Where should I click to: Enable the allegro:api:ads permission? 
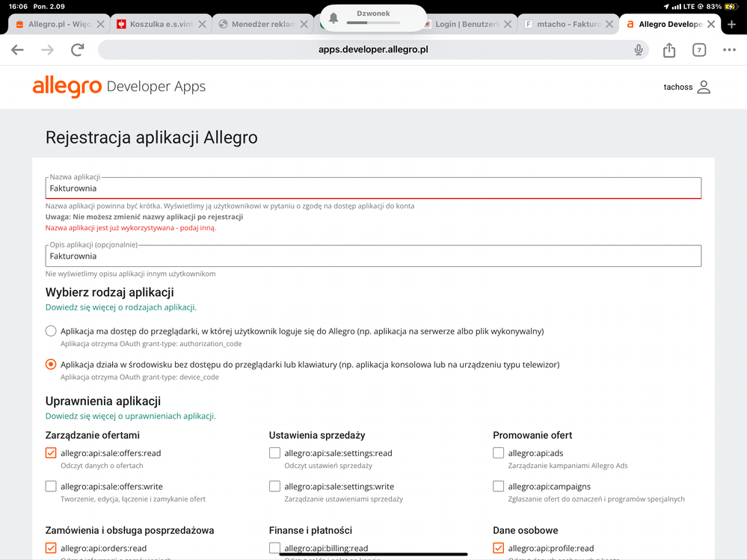click(498, 453)
